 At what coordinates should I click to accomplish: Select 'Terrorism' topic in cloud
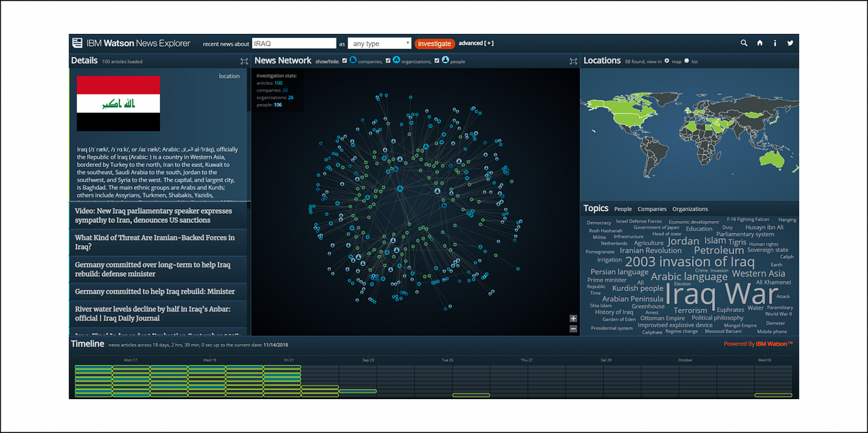pos(690,310)
